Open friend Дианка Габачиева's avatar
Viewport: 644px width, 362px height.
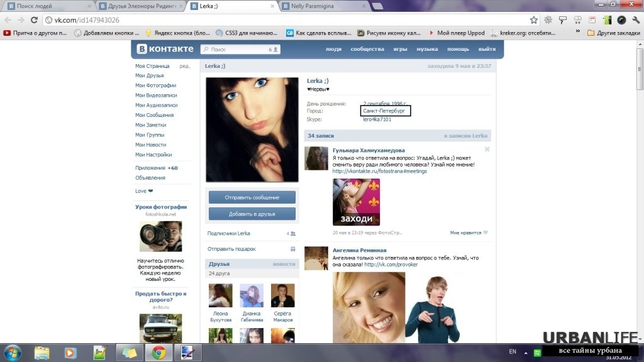[x=252, y=295]
